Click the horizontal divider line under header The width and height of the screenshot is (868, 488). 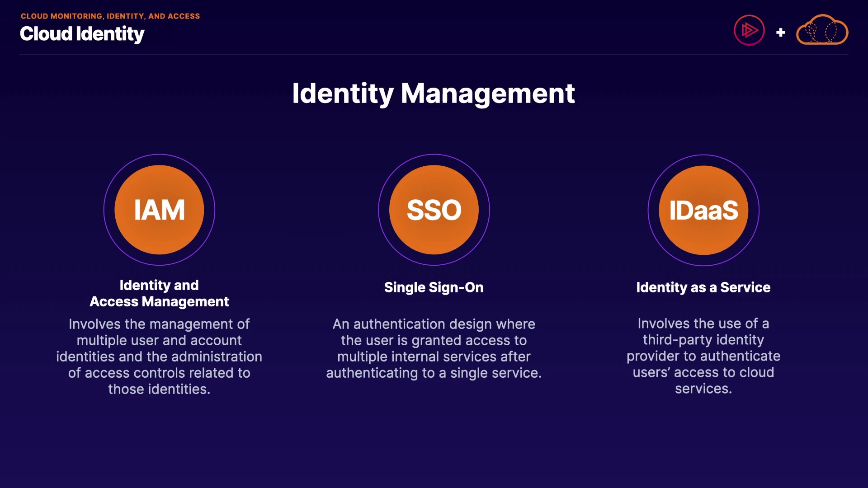tap(434, 55)
